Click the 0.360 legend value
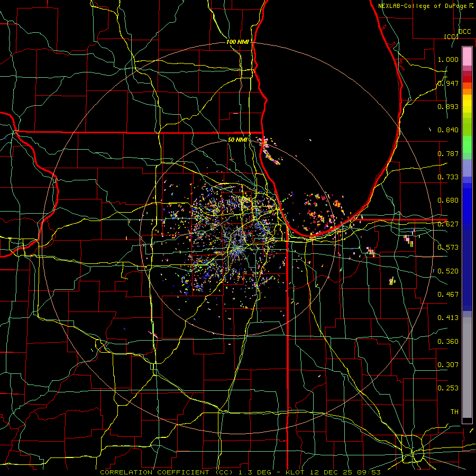 pyautogui.click(x=448, y=341)
